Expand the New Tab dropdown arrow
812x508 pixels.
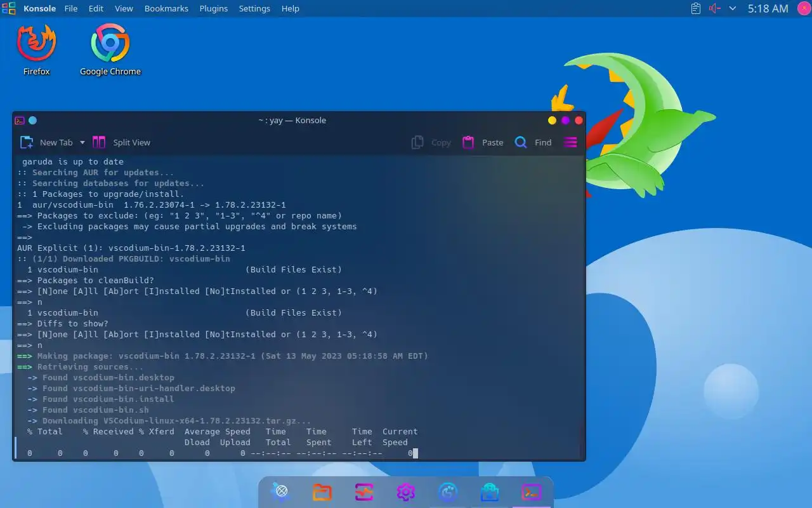(x=82, y=142)
